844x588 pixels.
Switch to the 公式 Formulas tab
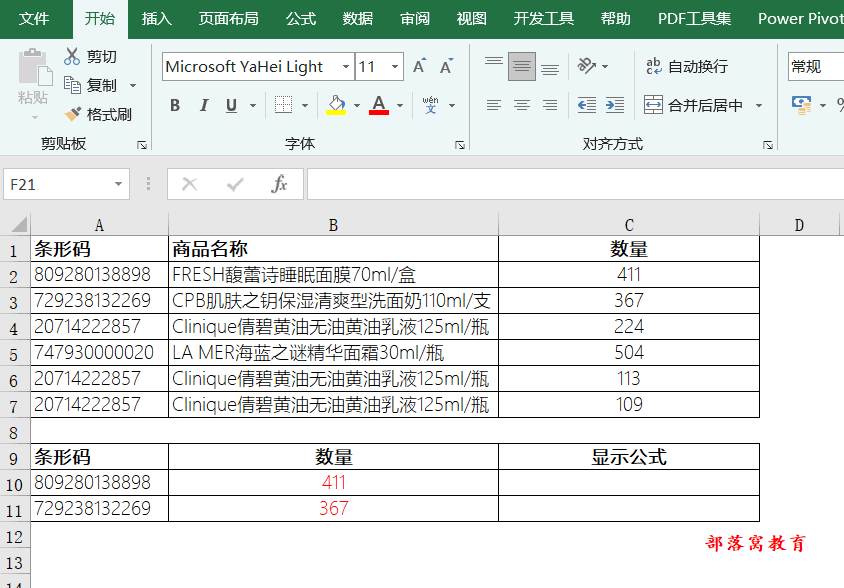(301, 19)
